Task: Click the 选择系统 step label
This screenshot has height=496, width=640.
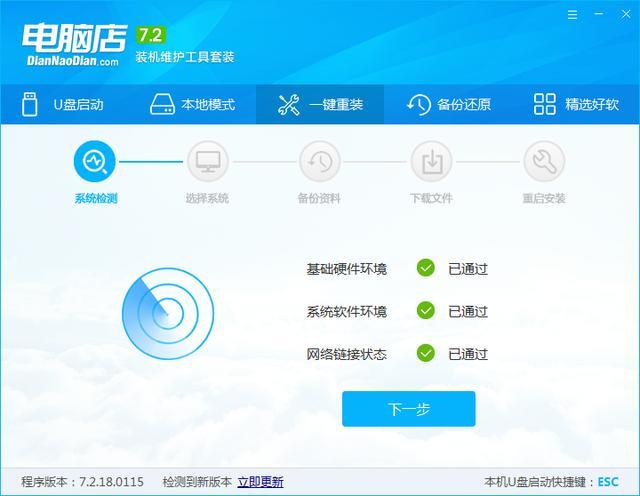Action: 207,198
